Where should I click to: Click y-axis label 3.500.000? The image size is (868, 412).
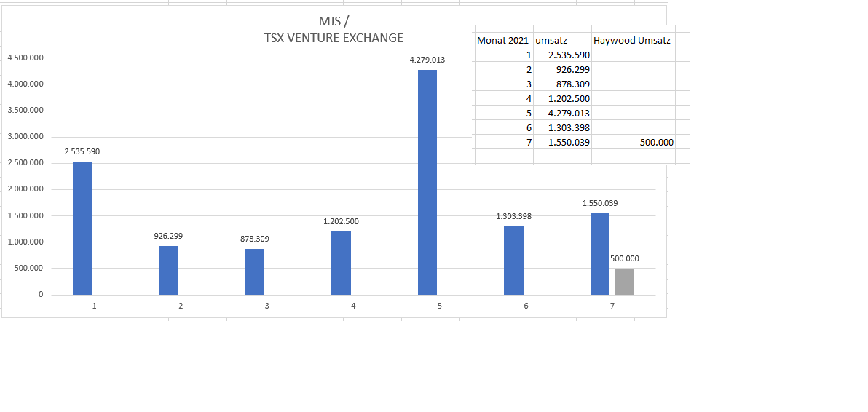25,111
